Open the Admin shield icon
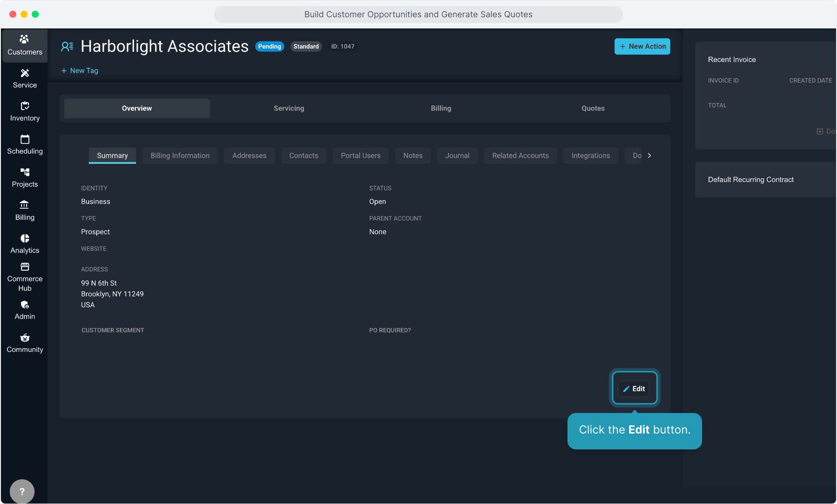 (25, 305)
